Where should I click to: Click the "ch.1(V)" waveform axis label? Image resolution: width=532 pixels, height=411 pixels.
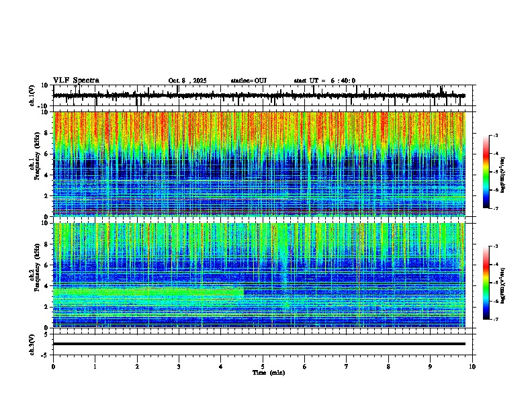[x=32, y=95]
